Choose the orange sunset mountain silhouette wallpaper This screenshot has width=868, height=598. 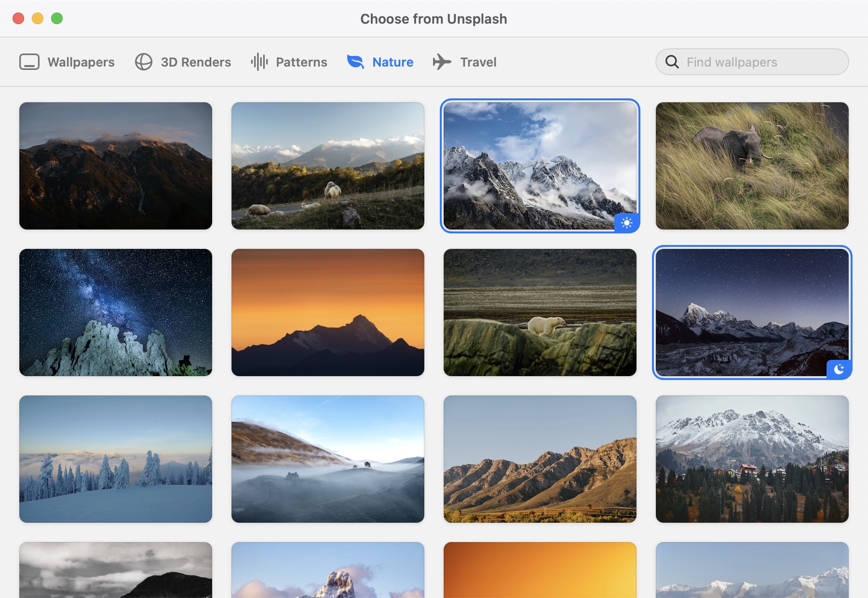pyautogui.click(x=328, y=313)
